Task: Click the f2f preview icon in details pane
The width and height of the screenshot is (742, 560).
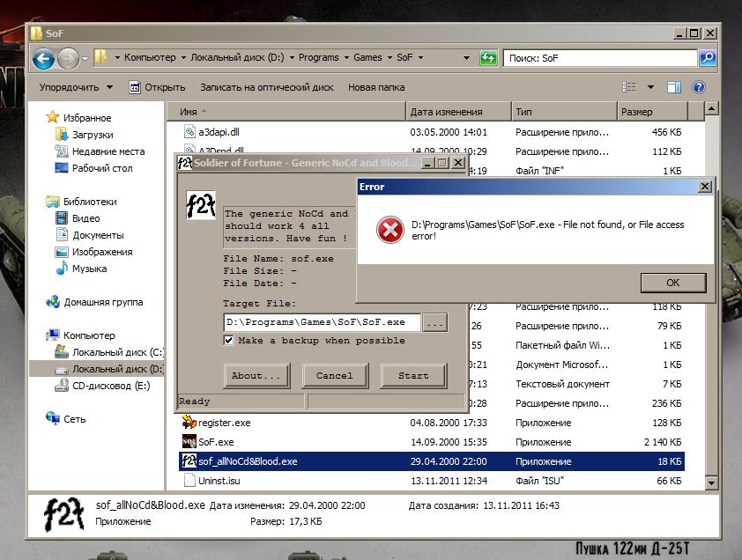Action: pos(63,514)
